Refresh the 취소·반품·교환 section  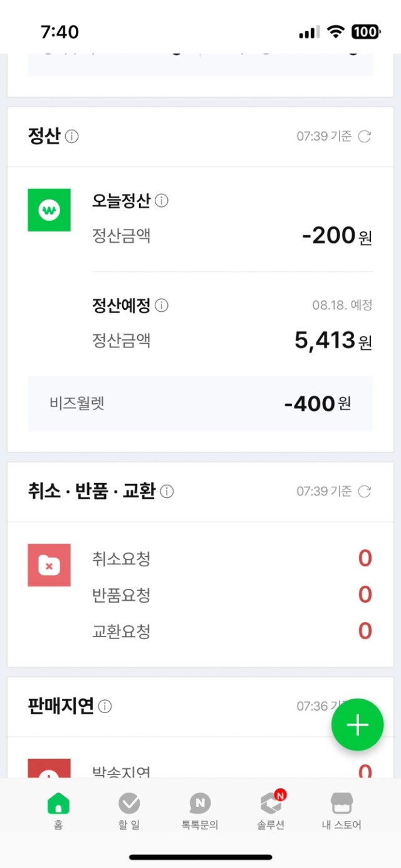[365, 492]
